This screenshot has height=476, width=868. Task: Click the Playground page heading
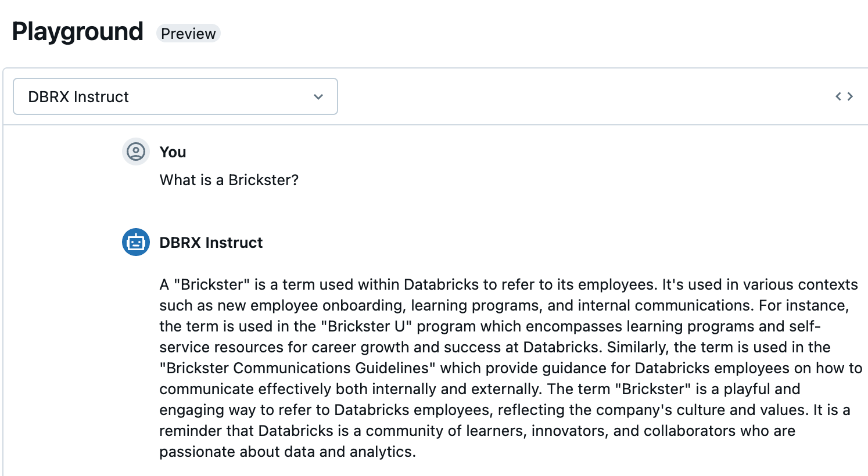pos(77,32)
